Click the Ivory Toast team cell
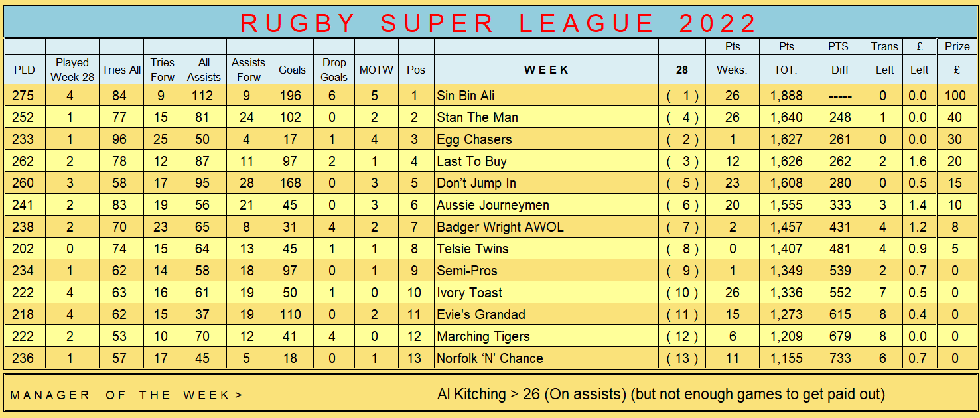 pos(546,293)
